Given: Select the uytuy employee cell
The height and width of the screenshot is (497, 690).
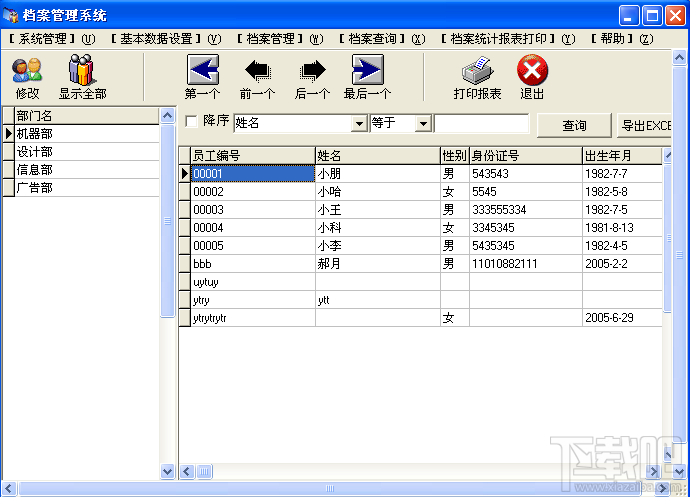Looking at the screenshot, I should 253,282.
